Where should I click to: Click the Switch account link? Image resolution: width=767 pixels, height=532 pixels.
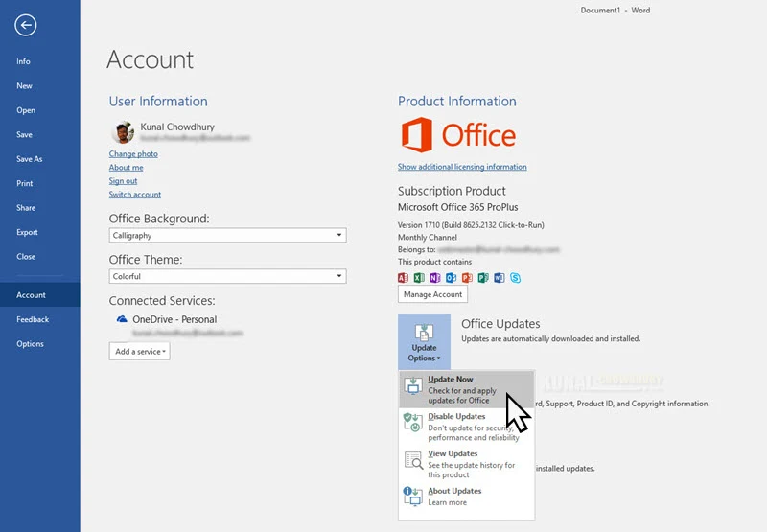(135, 195)
